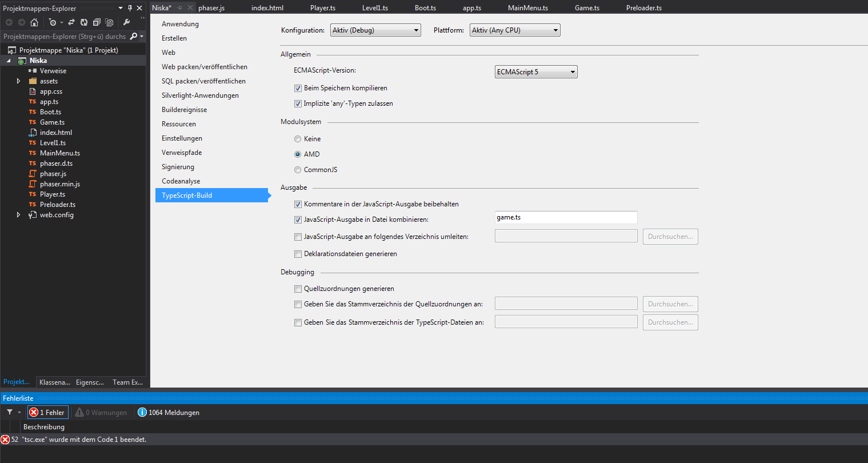868x463 pixels.
Task: Open the search options dropdown arrow
Action: pyautogui.click(x=142, y=36)
